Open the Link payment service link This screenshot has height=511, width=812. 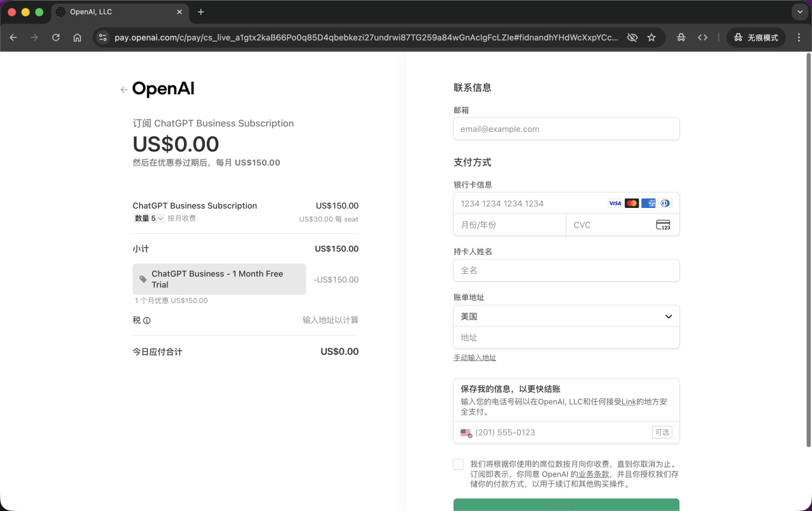pos(629,402)
